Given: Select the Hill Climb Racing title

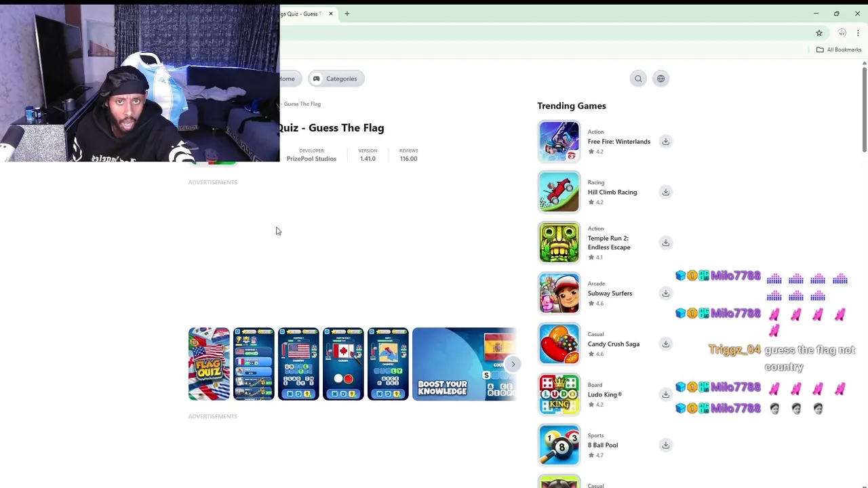Looking at the screenshot, I should (612, 192).
